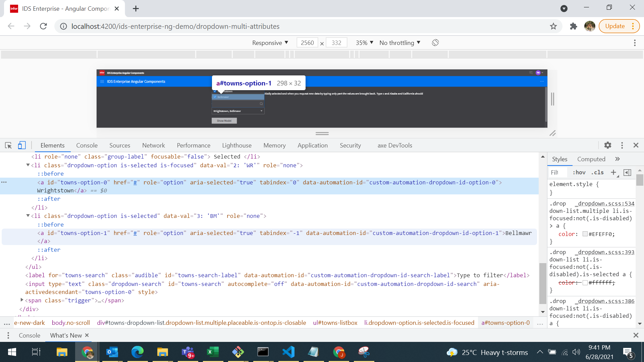The height and width of the screenshot is (362, 644).
Task: Open the Chrome extensions puzzle icon
Action: point(574,26)
